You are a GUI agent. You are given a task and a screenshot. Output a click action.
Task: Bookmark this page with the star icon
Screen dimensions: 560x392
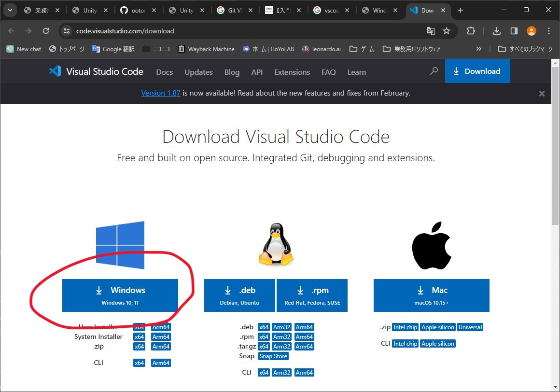pyautogui.click(x=447, y=31)
